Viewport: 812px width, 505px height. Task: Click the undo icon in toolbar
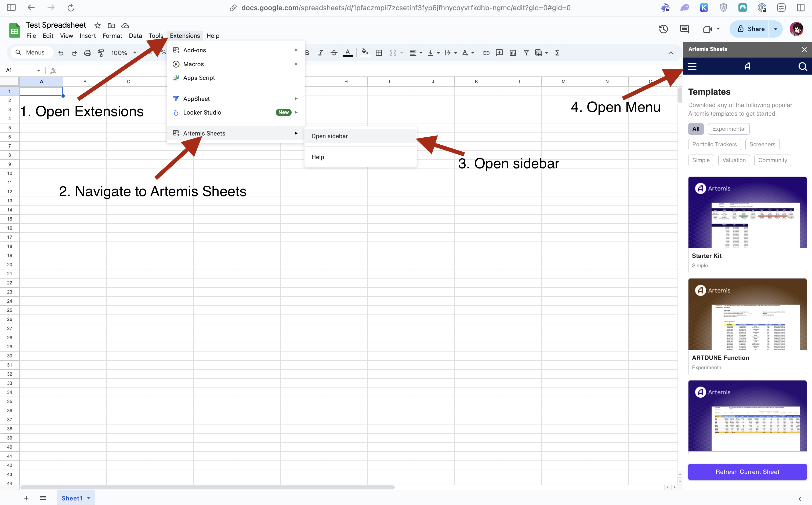(x=60, y=53)
